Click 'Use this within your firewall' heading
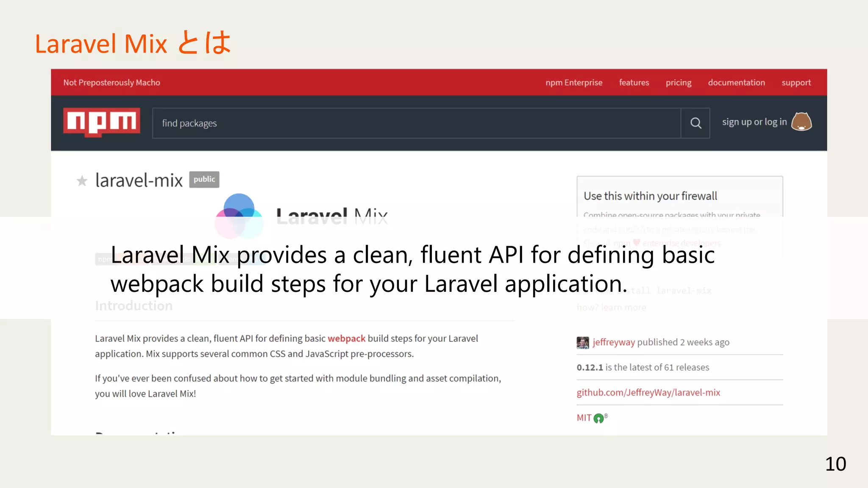This screenshot has width=868, height=488. pyautogui.click(x=650, y=196)
